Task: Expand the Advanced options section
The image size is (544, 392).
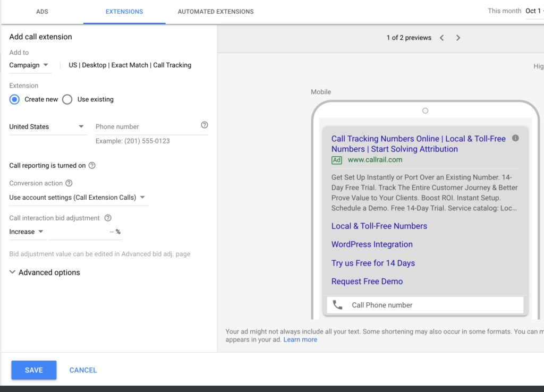Action: [45, 272]
